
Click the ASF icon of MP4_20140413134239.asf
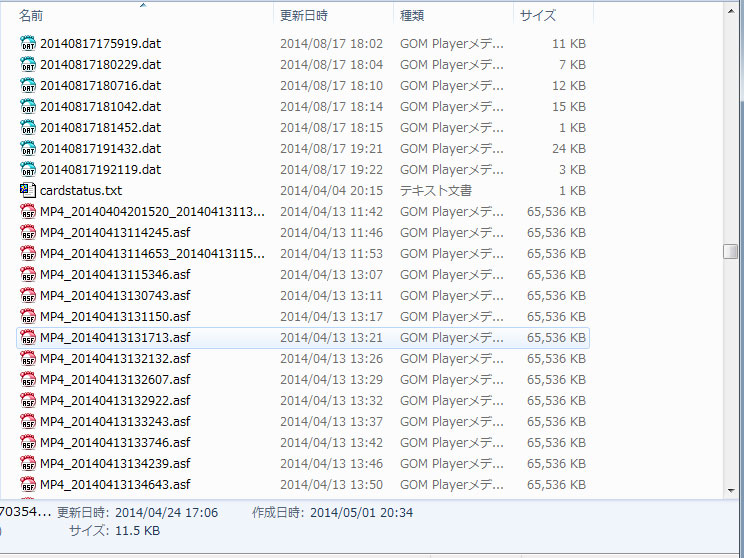tap(28, 463)
